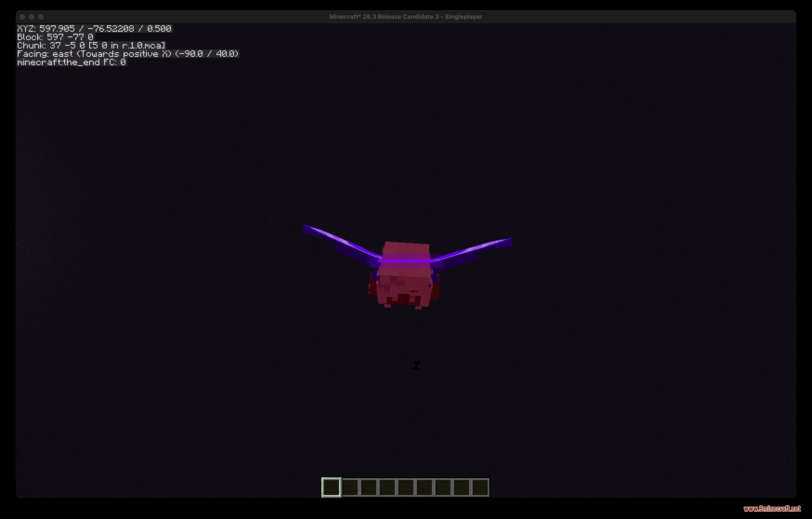Close the Minecraft window with the first title-bar button
The image size is (812, 519).
(x=22, y=17)
